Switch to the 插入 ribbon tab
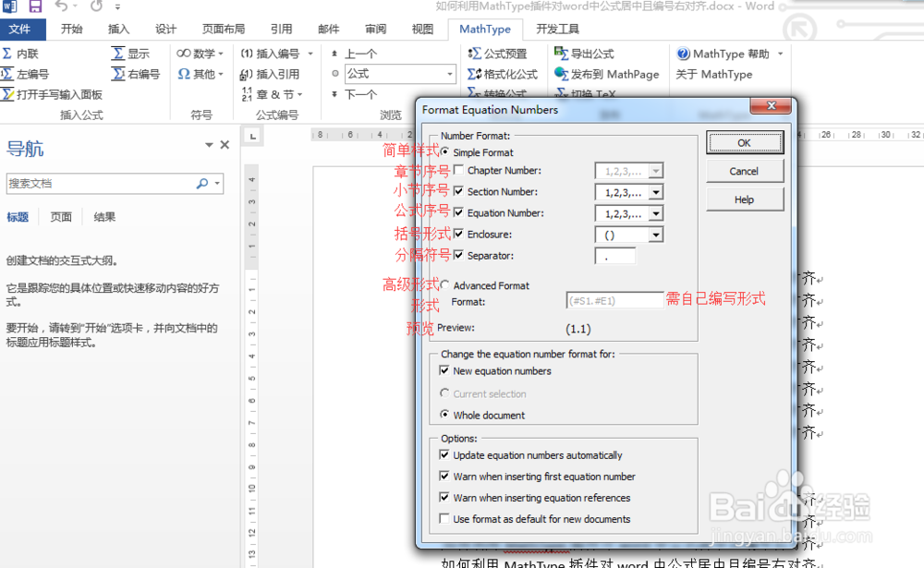 (x=118, y=29)
